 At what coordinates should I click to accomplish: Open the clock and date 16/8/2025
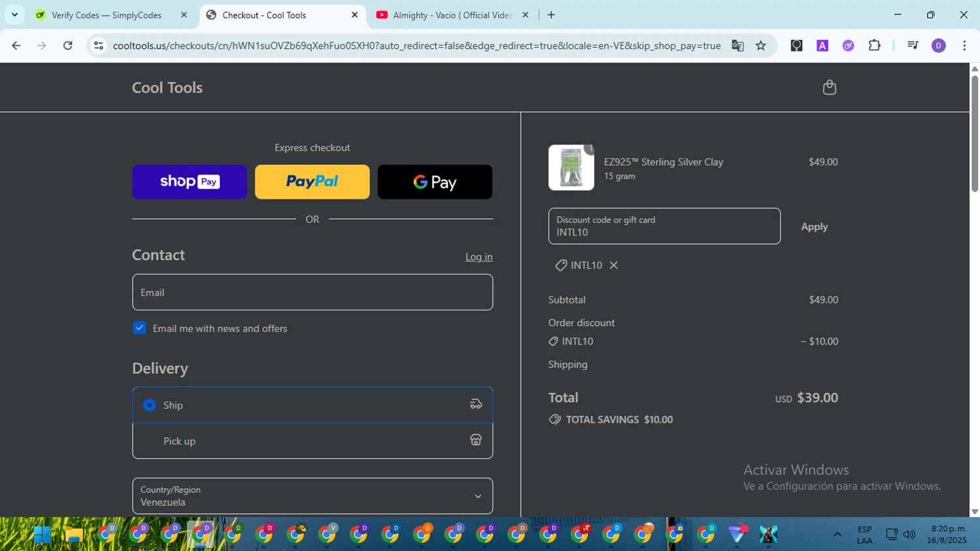(x=946, y=535)
